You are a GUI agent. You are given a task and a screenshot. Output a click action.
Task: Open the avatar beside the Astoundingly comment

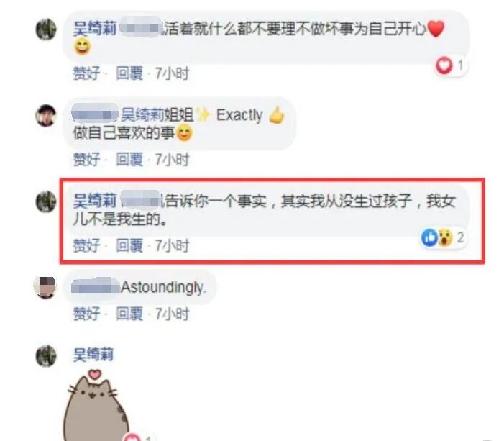click(x=45, y=287)
